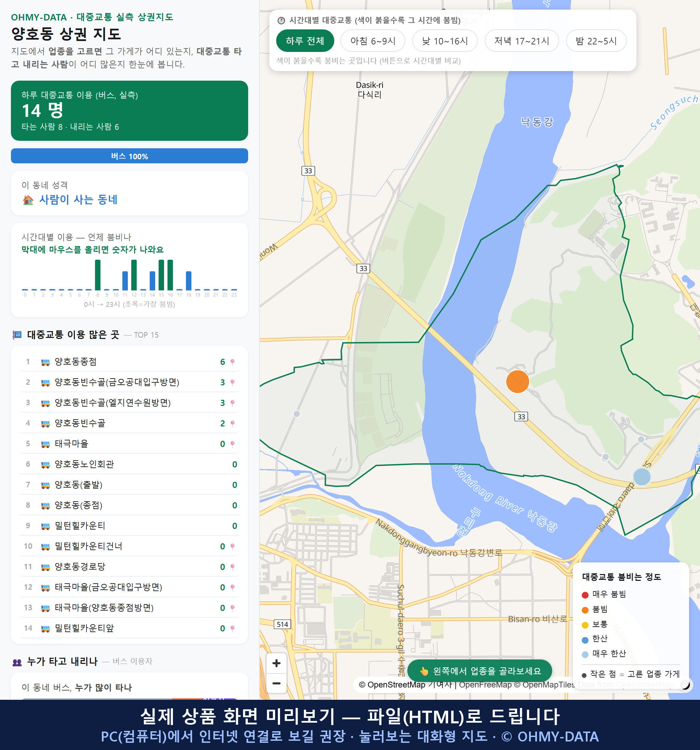Select 양호동(출발) stop row
This screenshot has height=750, width=700.
130,485
